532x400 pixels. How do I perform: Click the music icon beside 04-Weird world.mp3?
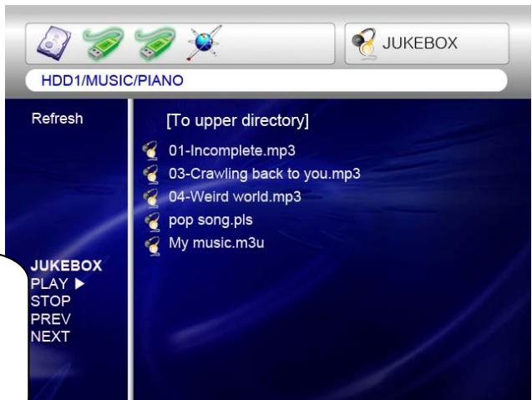[x=151, y=198]
